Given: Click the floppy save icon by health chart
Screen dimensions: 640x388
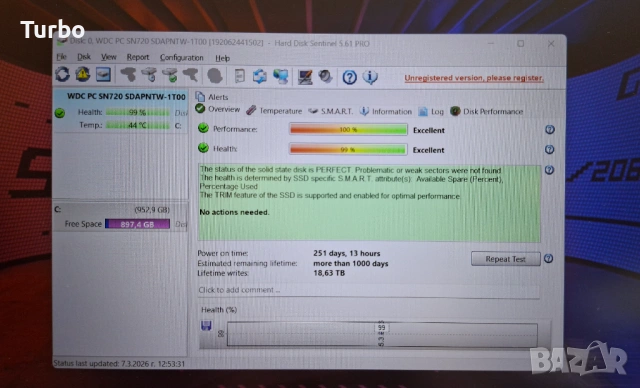Looking at the screenshot, I should (x=206, y=325).
